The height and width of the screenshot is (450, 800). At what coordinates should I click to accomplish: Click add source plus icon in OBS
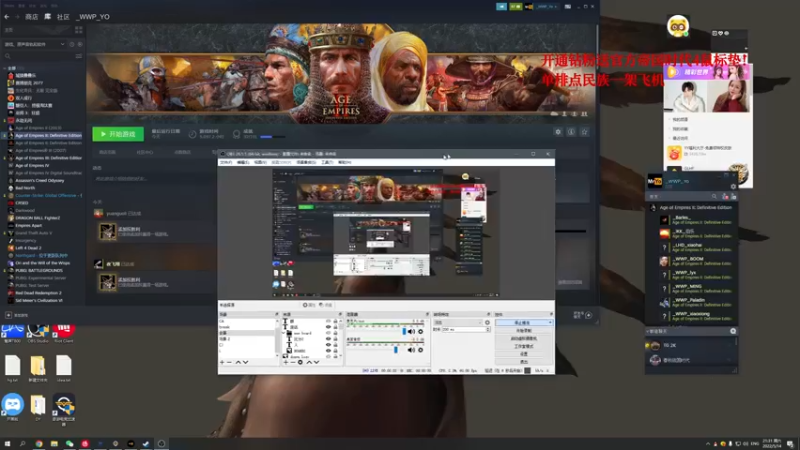point(286,362)
